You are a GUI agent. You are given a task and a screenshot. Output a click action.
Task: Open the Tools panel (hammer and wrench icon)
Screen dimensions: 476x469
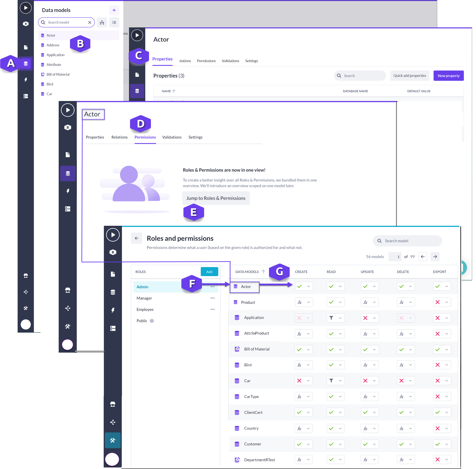(26, 308)
